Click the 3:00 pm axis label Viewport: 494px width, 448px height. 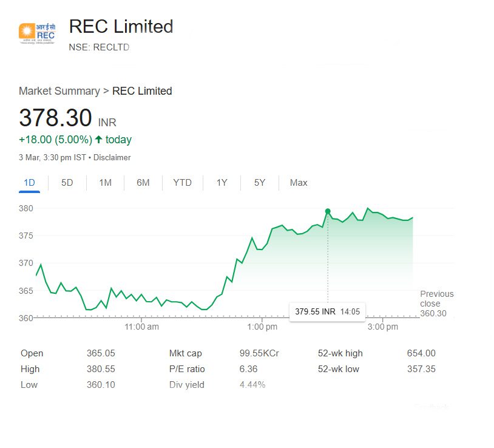[383, 327]
